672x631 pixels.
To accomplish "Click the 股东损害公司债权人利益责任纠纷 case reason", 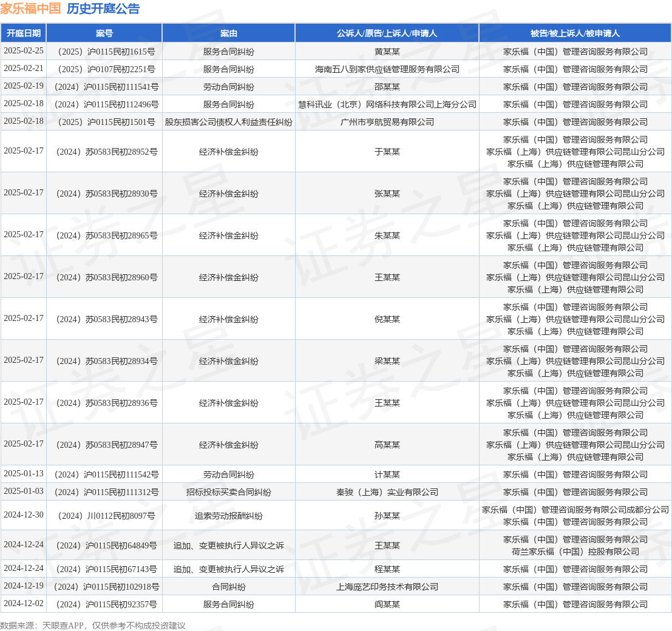I will (x=229, y=122).
